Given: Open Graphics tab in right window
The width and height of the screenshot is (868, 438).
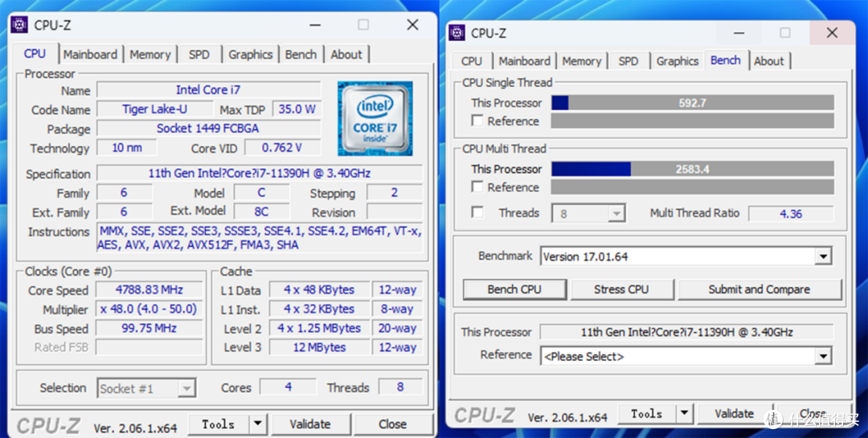Looking at the screenshot, I should click(678, 61).
